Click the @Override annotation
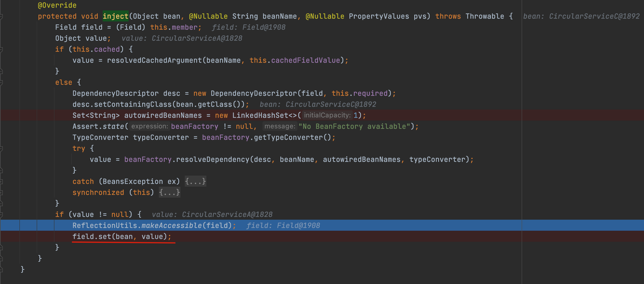Screen dimensions: 644x284 tap(57, 5)
